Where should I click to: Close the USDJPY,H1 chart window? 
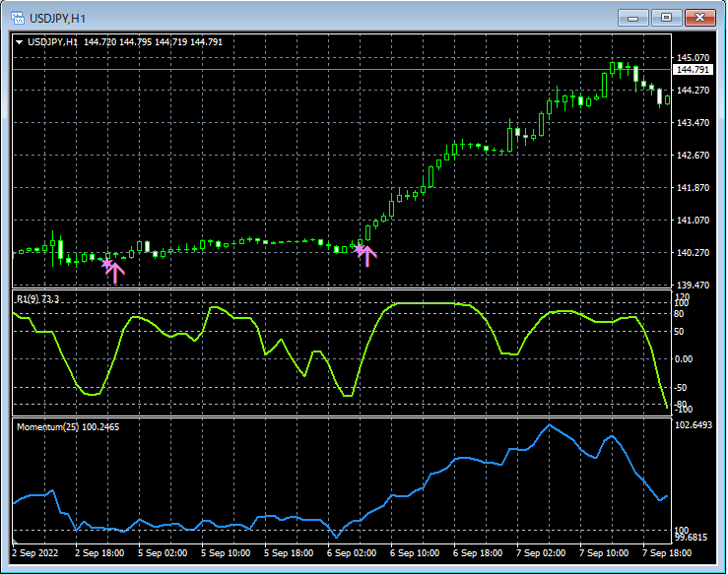point(700,18)
